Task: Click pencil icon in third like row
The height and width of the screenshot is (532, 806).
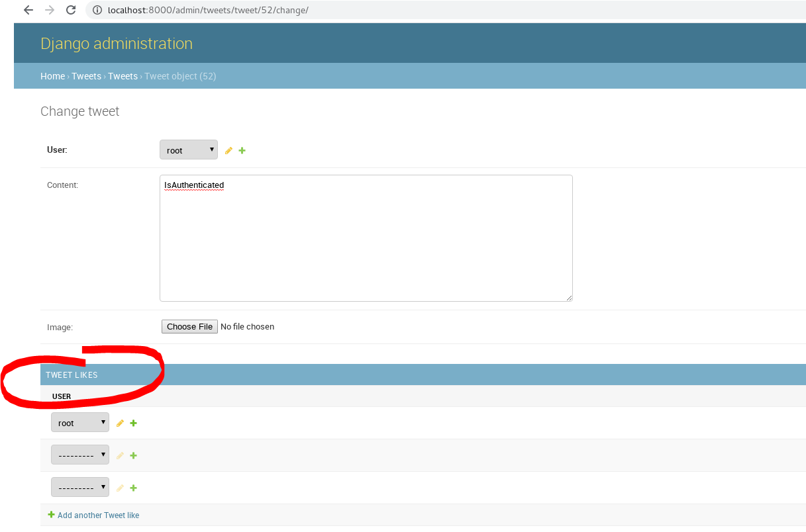Action: pyautogui.click(x=120, y=488)
